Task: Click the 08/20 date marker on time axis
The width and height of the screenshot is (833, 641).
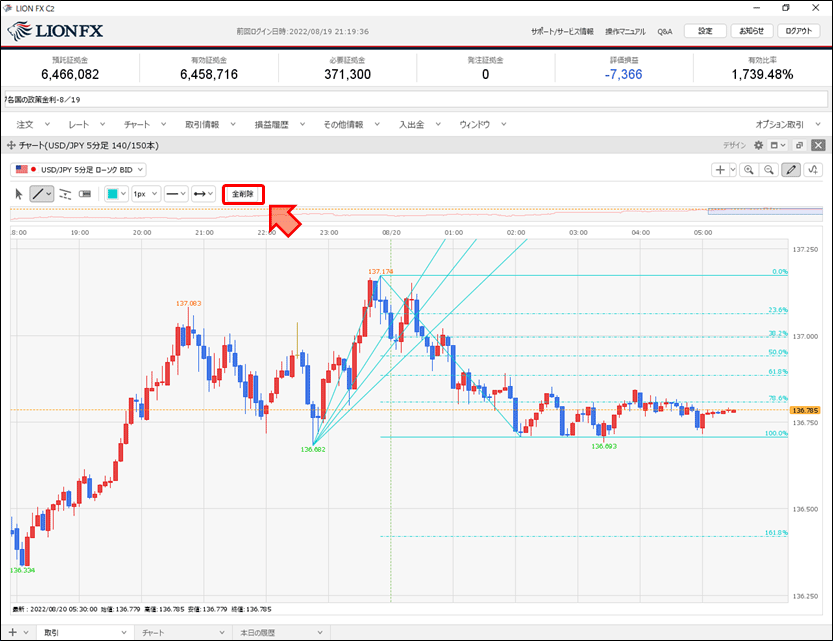Action: pyautogui.click(x=392, y=233)
